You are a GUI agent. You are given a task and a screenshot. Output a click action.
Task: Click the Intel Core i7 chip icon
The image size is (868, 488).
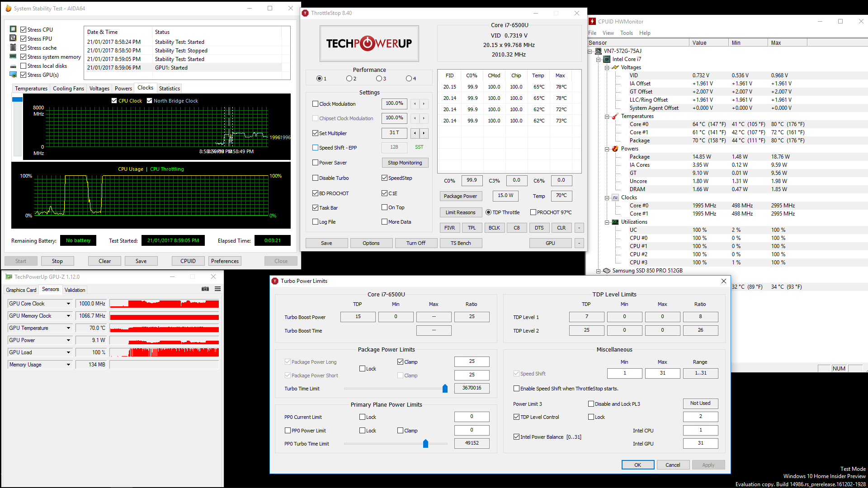click(607, 59)
